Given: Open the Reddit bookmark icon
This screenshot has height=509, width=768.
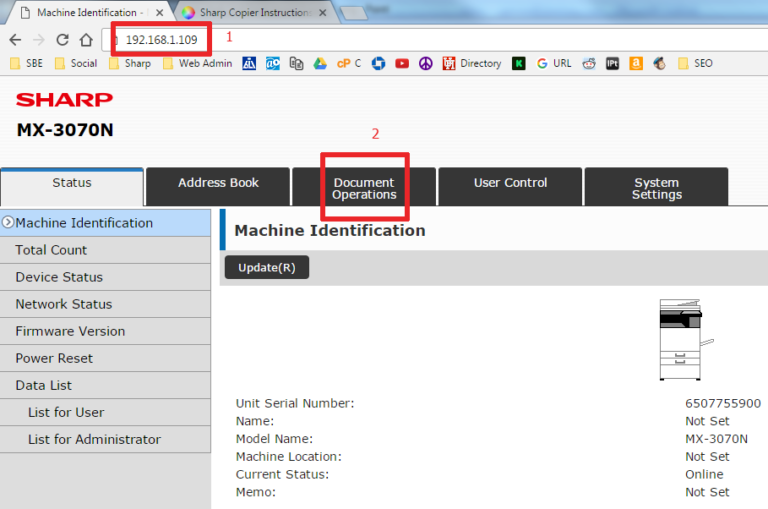Looking at the screenshot, I should (589, 63).
